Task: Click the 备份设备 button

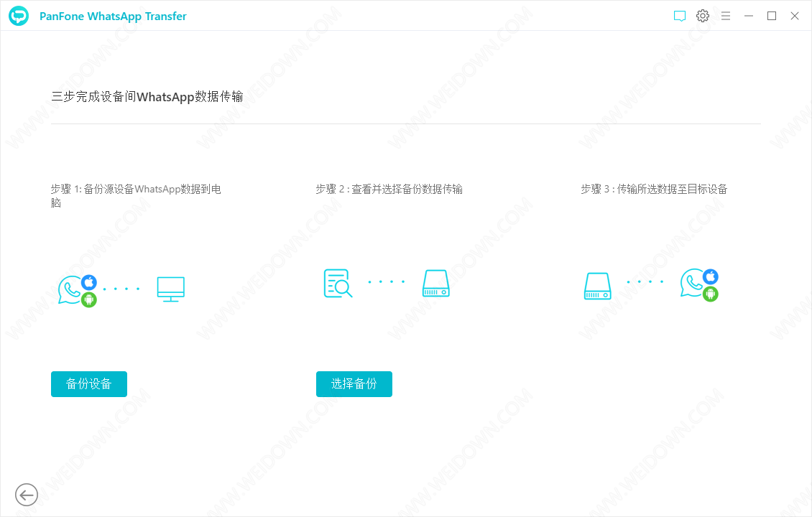Action: [x=89, y=384]
